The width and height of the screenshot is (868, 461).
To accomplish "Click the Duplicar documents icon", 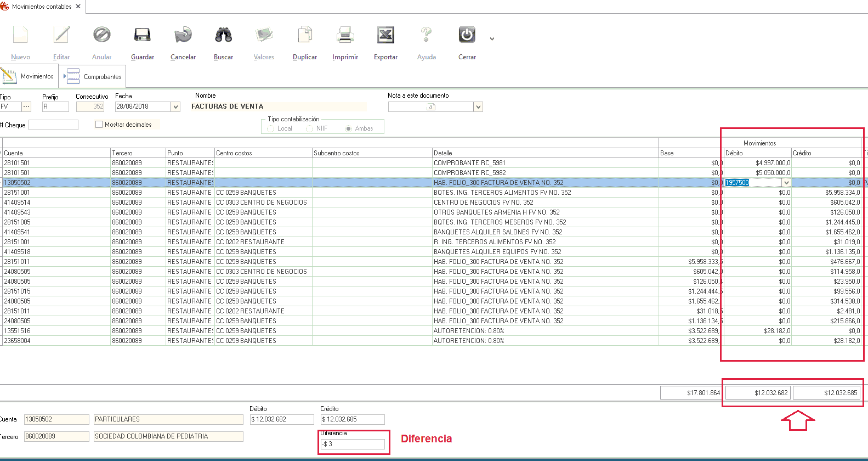I will (x=305, y=35).
